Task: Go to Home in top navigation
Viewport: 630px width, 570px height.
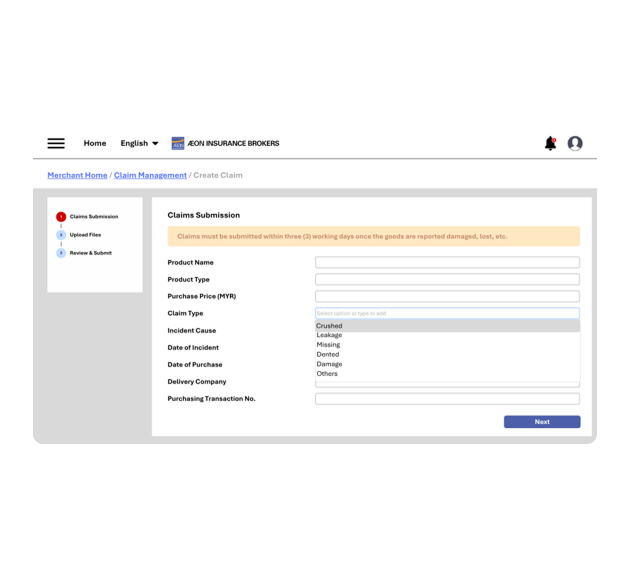Action: pyautogui.click(x=95, y=143)
